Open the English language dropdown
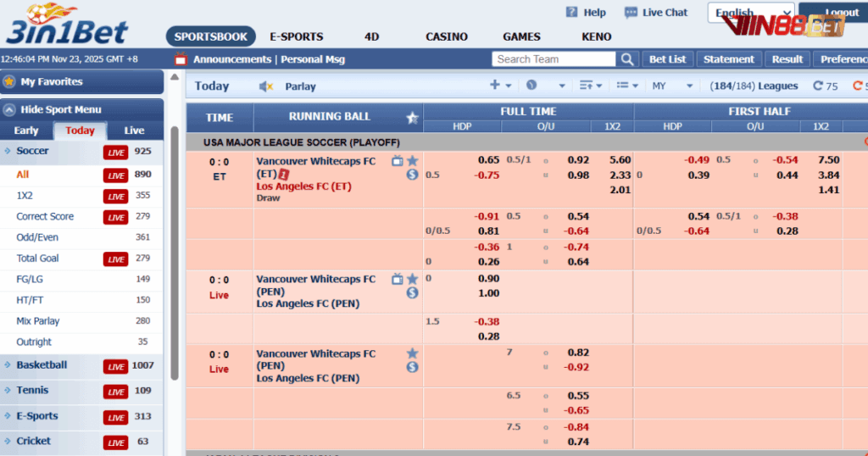Image resolution: width=868 pixels, height=456 pixels. point(744,13)
